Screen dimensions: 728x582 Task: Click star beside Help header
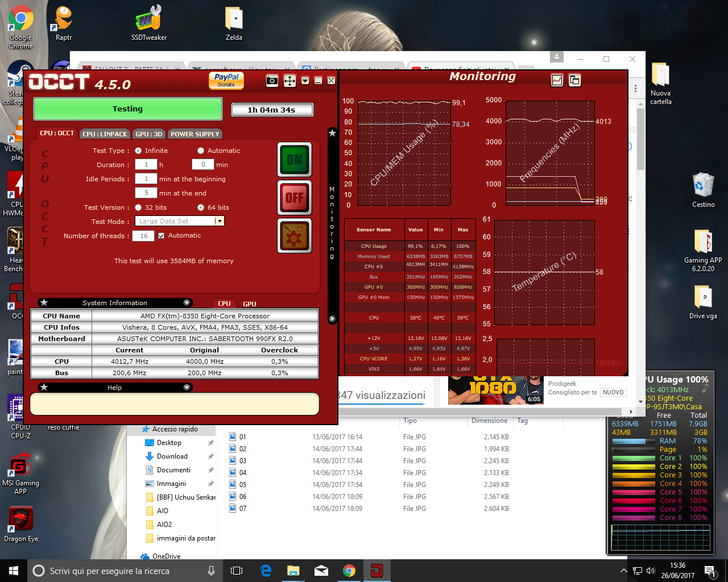[44, 388]
